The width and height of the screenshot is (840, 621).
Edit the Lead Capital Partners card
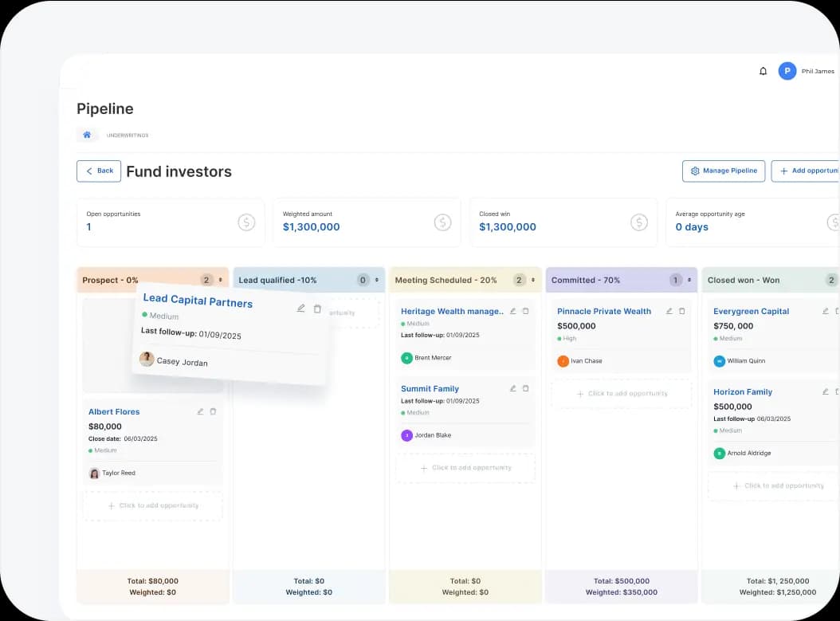click(x=300, y=308)
